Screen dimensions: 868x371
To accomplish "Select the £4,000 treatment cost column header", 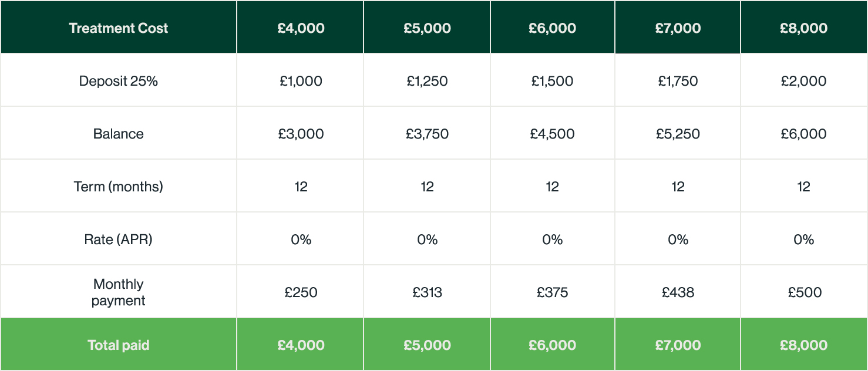I will point(300,28).
